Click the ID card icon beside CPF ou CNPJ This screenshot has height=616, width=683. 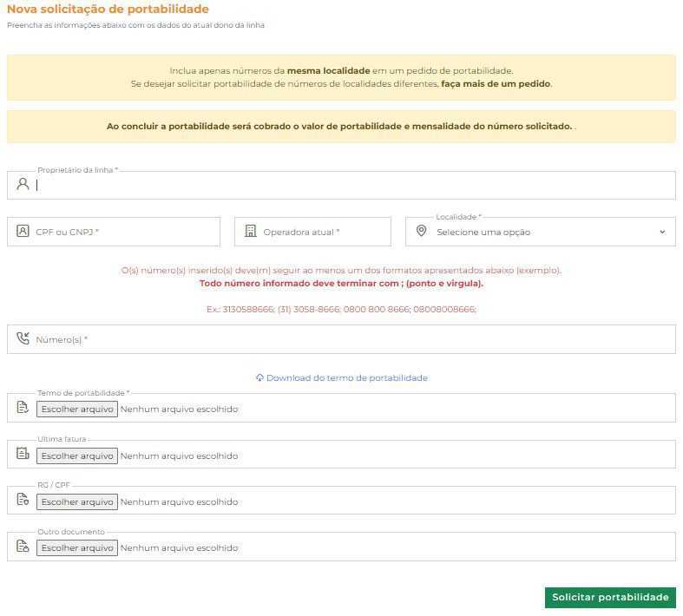click(23, 232)
